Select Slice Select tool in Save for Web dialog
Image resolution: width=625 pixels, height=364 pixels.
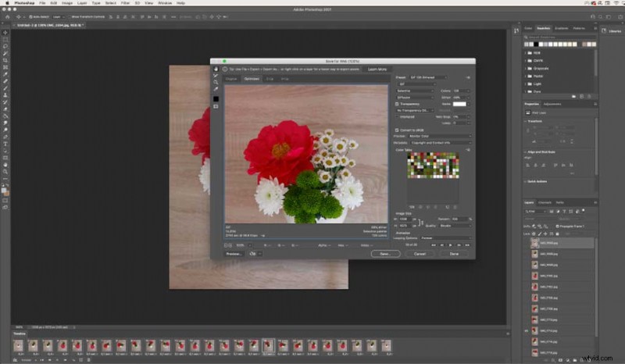[x=216, y=76]
